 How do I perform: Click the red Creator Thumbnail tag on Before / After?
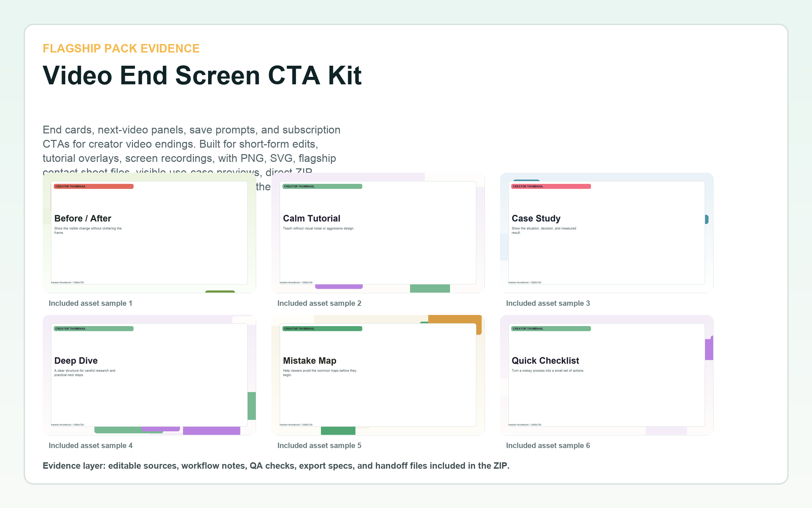click(x=94, y=186)
